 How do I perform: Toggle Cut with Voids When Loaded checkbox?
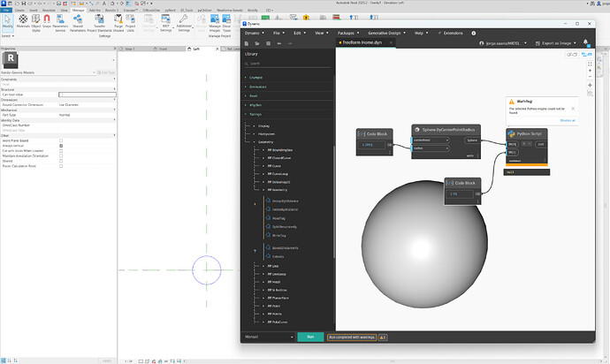[x=61, y=151]
